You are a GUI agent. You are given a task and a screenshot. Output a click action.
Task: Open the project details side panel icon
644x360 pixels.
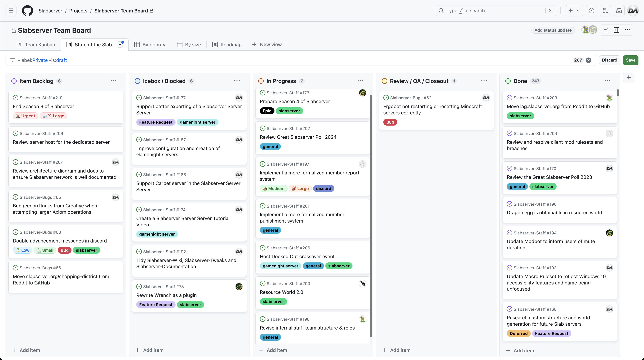(617, 30)
